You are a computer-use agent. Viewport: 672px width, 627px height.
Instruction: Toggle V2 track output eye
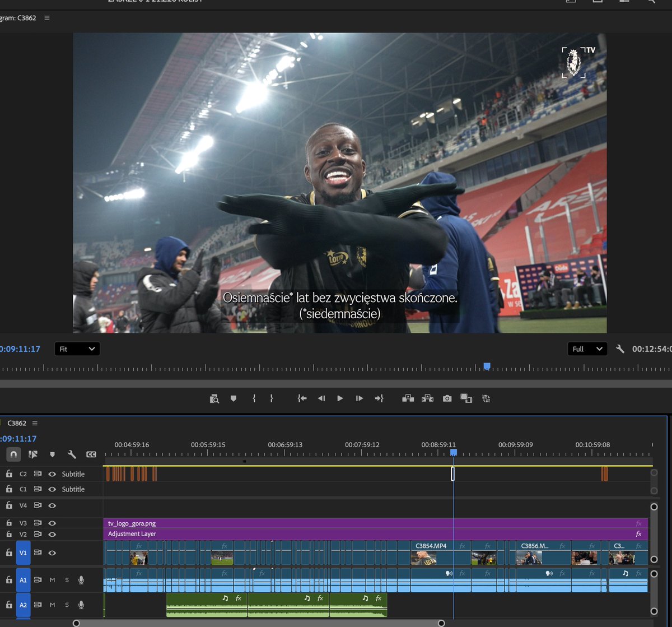52,534
